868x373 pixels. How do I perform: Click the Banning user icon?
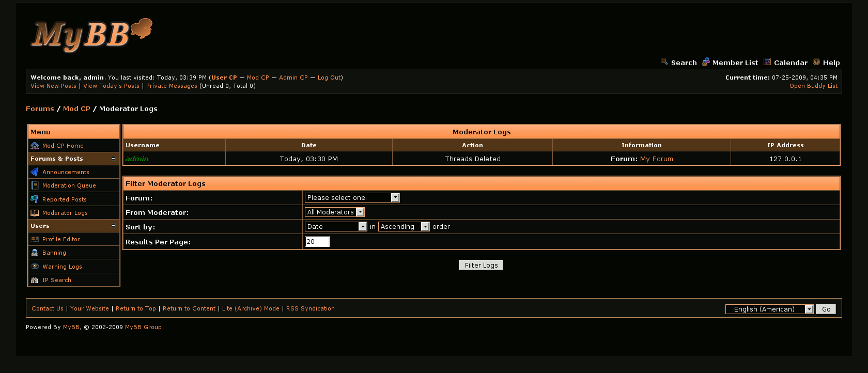35,253
